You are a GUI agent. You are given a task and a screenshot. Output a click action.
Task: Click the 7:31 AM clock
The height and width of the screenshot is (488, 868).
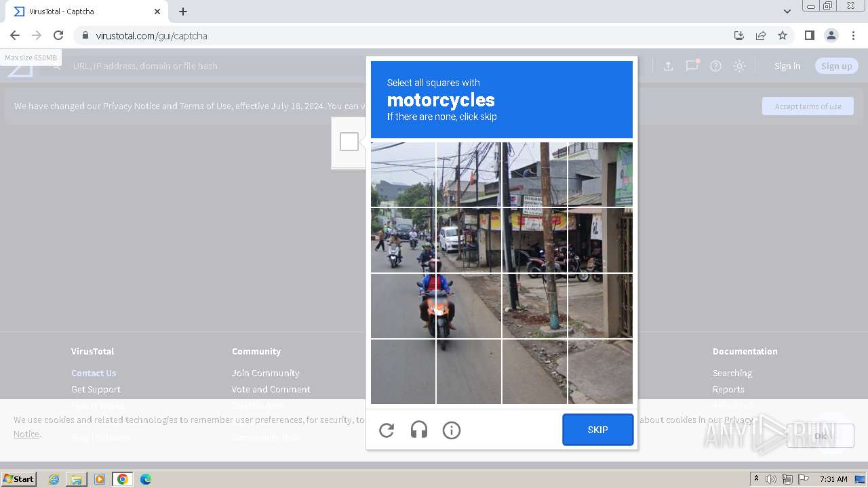(833, 479)
